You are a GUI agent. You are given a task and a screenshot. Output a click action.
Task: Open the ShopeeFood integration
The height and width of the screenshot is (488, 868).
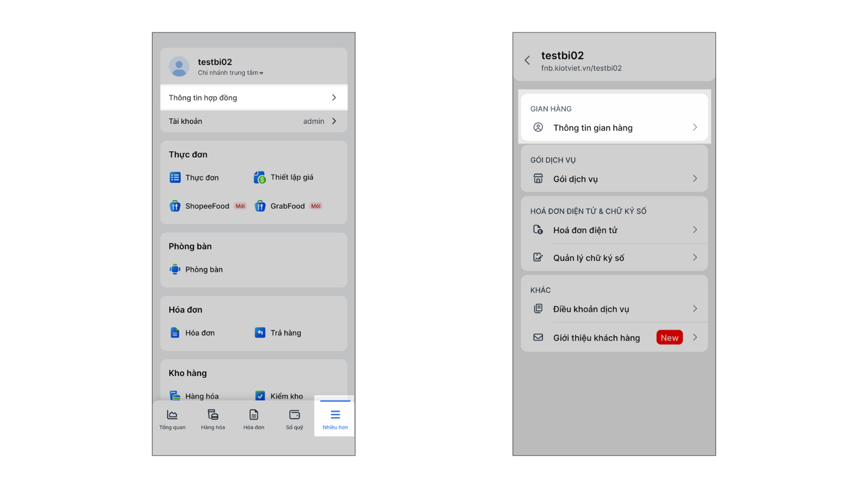(x=175, y=206)
